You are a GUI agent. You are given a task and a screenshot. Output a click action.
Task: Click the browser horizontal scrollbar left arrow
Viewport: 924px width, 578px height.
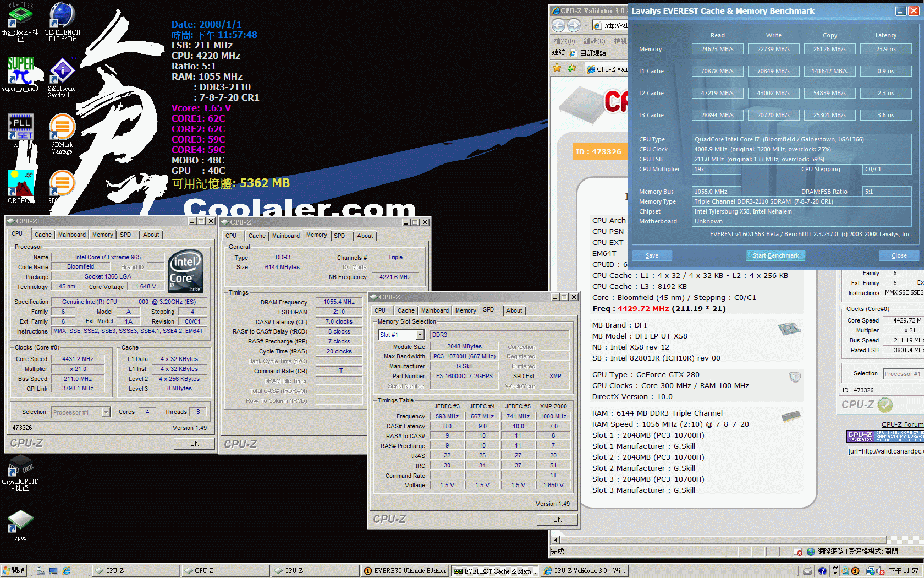click(555, 540)
